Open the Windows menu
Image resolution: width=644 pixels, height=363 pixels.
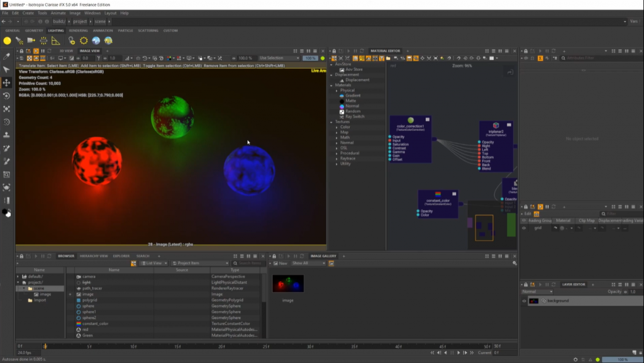92,13
